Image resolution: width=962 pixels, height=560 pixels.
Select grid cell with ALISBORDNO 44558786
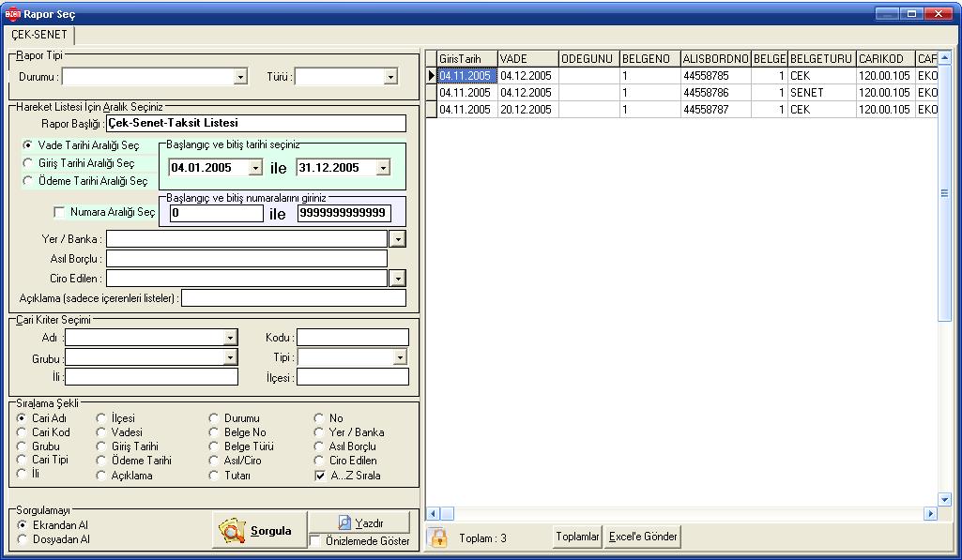(x=716, y=93)
